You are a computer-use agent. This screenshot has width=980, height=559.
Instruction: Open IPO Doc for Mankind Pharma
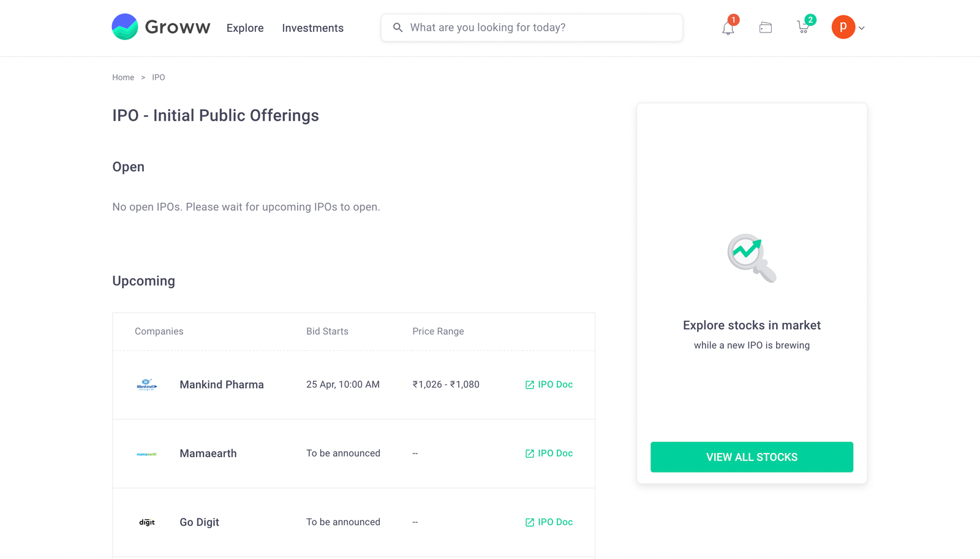[549, 384]
